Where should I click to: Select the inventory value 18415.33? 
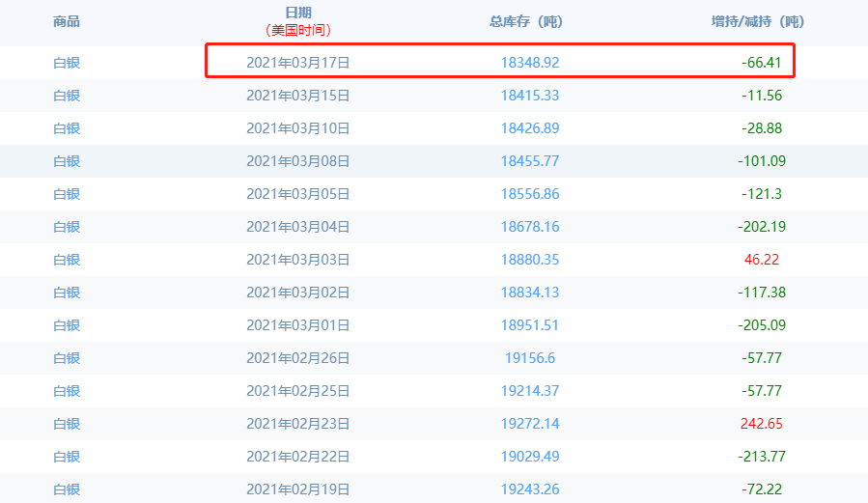pos(530,96)
